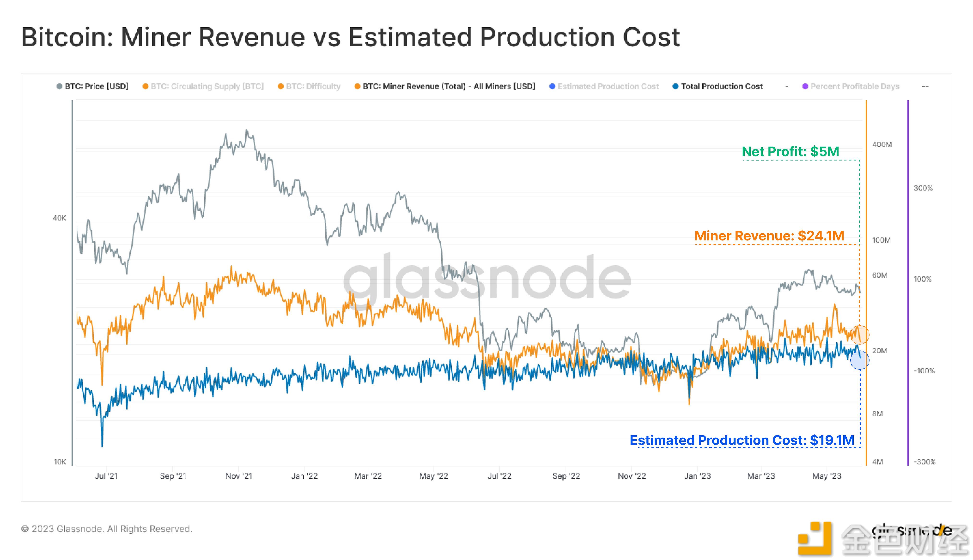Click the Estimated Production Cost: $19.1M label

pyautogui.click(x=742, y=440)
